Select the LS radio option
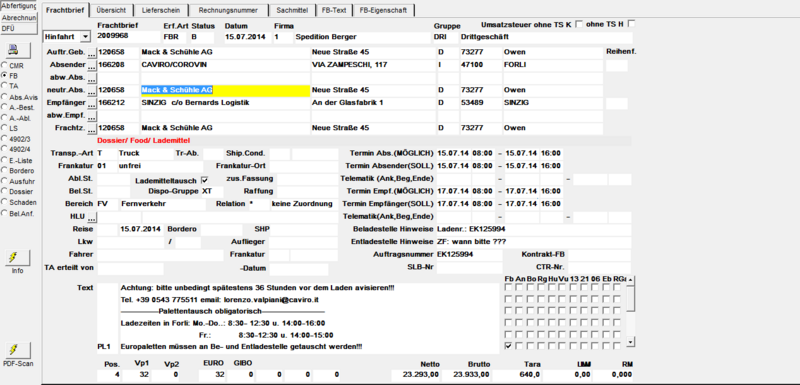 (5, 128)
